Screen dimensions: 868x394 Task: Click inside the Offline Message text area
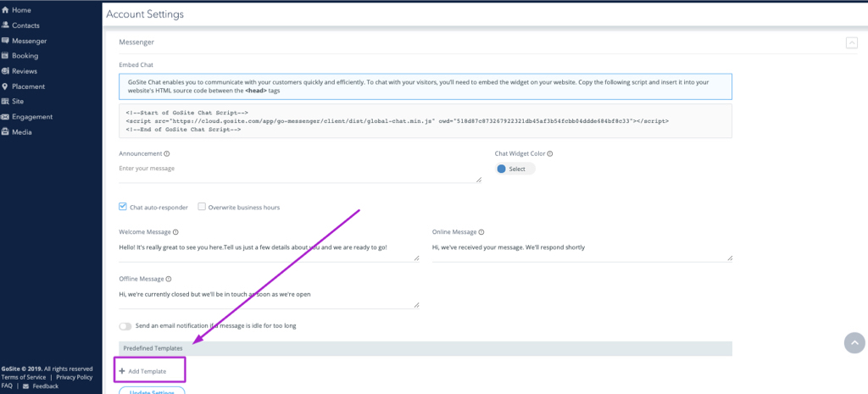[x=269, y=297]
